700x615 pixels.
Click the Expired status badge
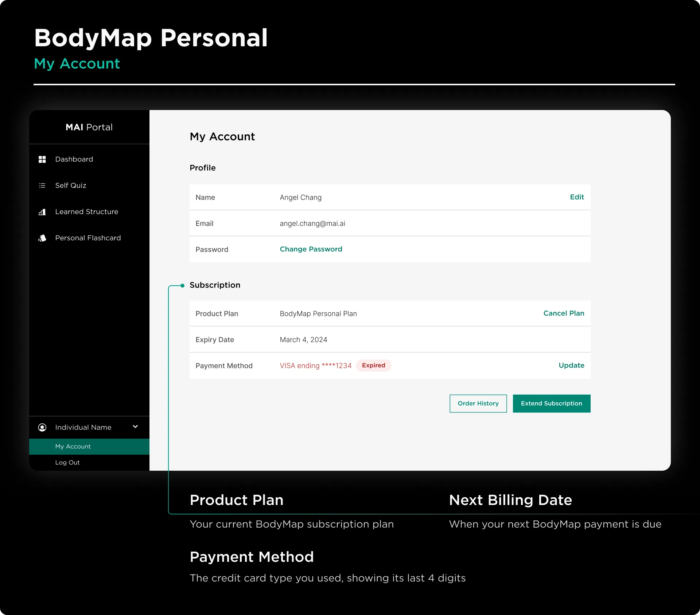pyautogui.click(x=373, y=365)
